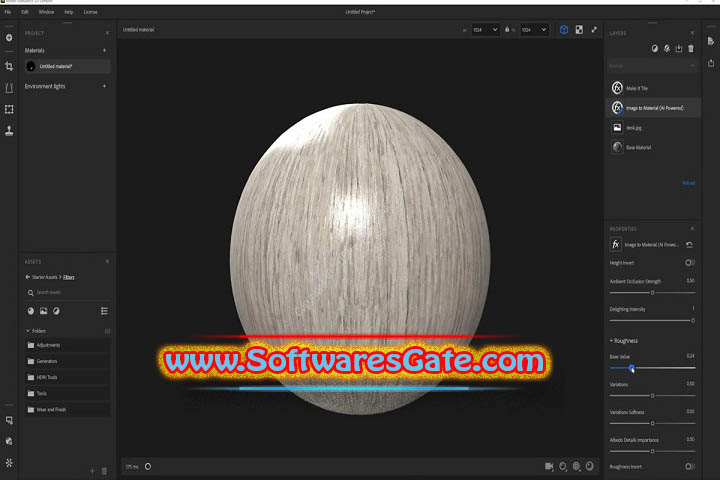Viewport: 720px width, 480px height.
Task: Open settings snowflake icon at bottom left
Action: point(9,463)
